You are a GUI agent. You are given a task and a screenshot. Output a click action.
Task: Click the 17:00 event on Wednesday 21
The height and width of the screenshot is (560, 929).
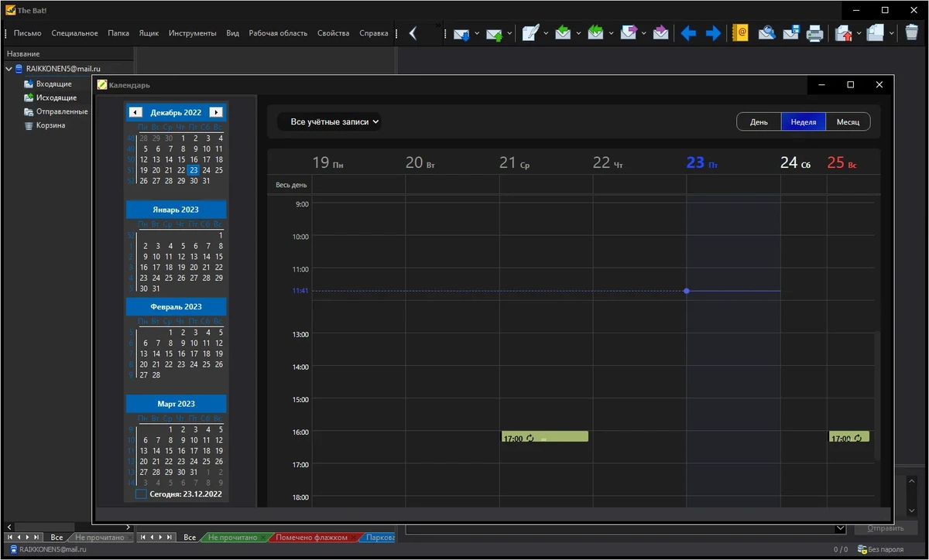(545, 437)
